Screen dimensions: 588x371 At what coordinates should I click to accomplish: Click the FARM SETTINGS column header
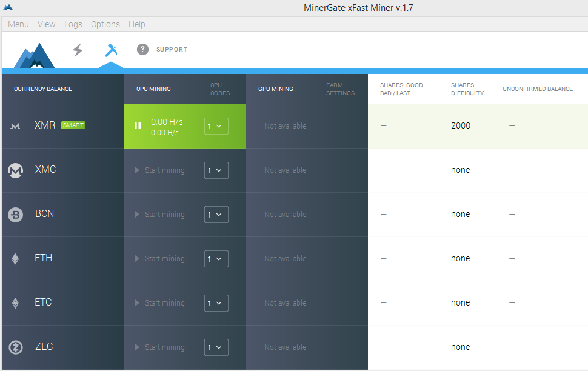[x=340, y=89]
